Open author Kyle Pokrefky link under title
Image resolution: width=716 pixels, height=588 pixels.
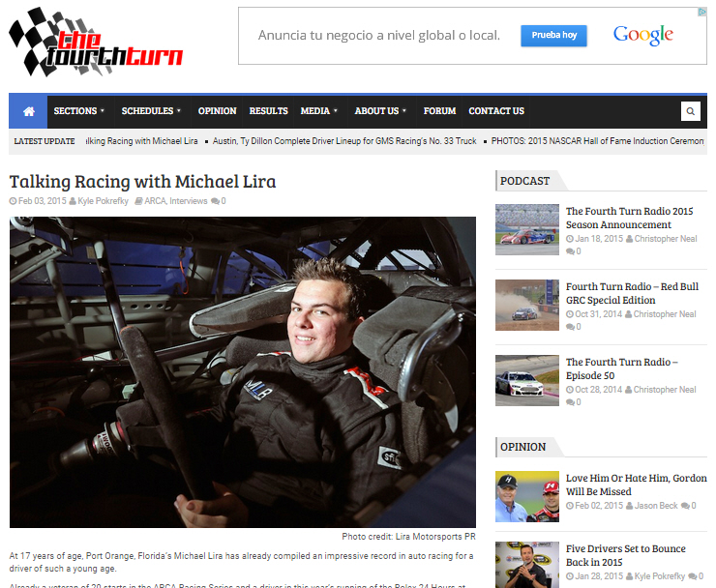104,201
